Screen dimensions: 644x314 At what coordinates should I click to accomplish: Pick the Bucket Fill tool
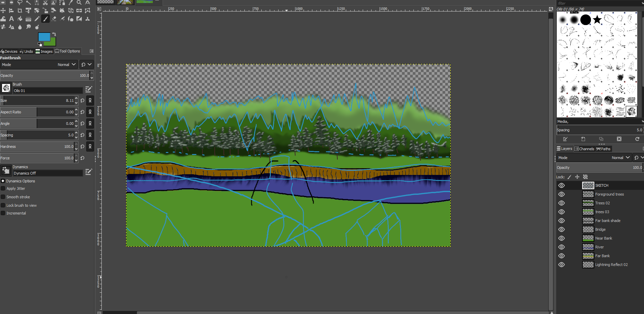coord(20,19)
